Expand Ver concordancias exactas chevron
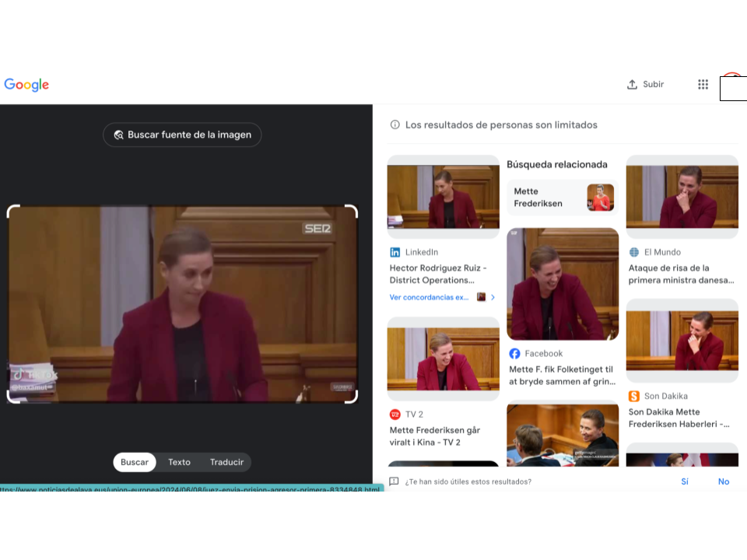This screenshot has height=560, width=747. [493, 297]
